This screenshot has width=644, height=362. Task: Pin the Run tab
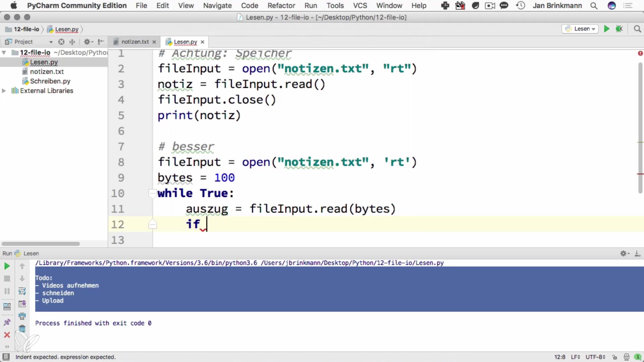pyautogui.click(x=7, y=322)
